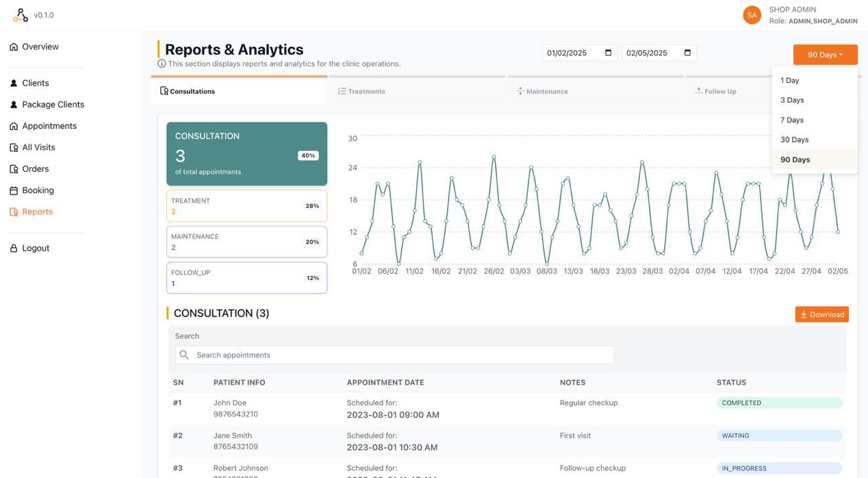
Task: Download the consultation report
Action: point(821,314)
